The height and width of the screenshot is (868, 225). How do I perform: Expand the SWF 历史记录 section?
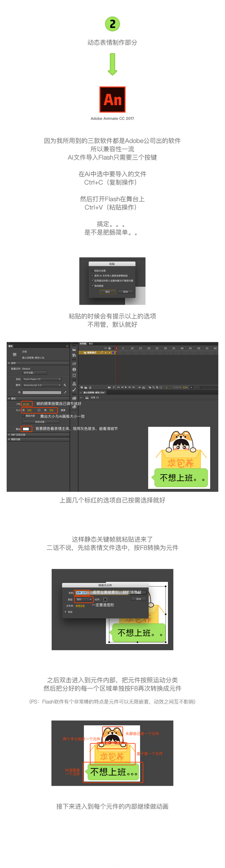[9, 435]
